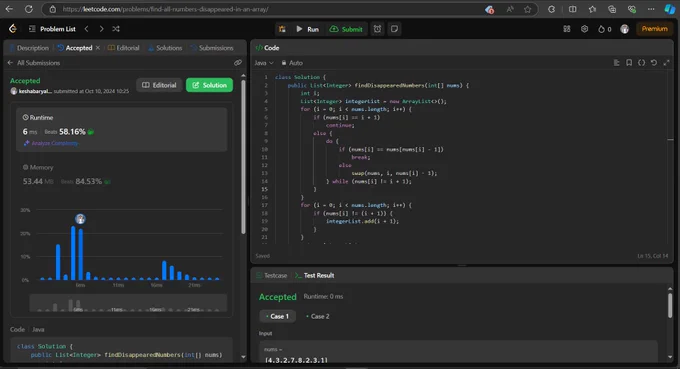This screenshot has width=680, height=369.
Task: Click the test result panel scrollbar
Action: [x=670, y=305]
